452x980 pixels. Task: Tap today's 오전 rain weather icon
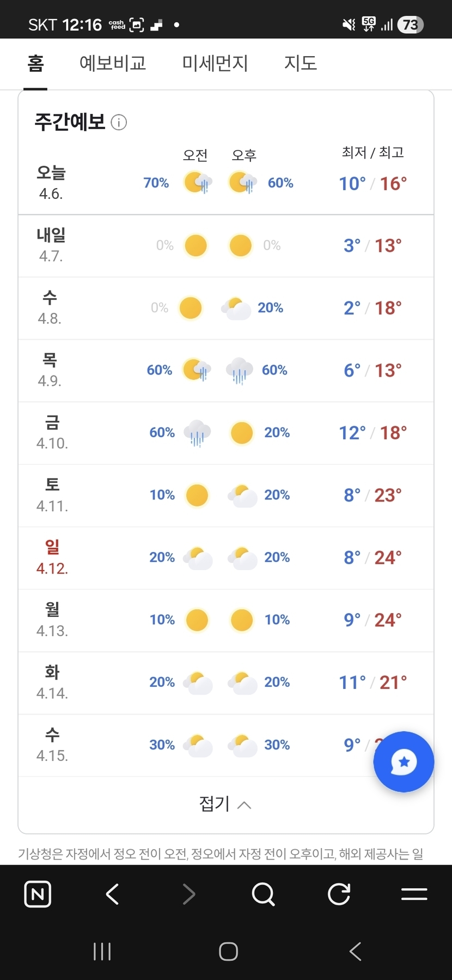[197, 183]
